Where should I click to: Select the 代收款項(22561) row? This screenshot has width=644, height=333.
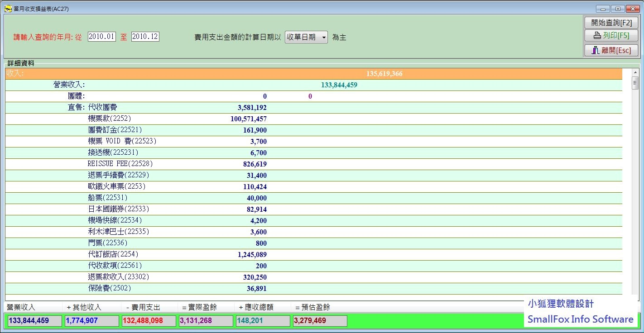[x=313, y=266]
